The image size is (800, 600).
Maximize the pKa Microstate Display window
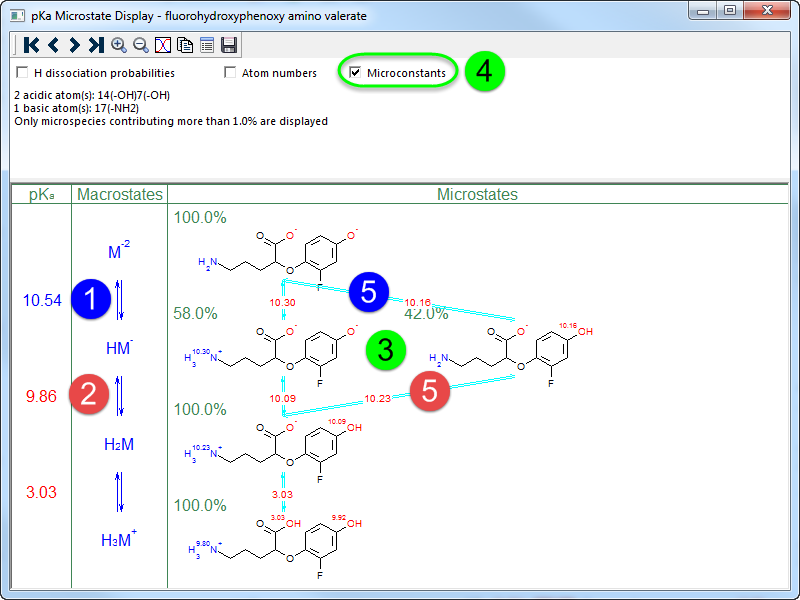click(730, 11)
